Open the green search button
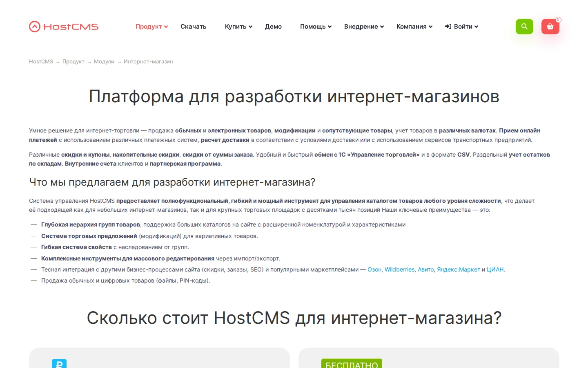Image resolution: width=588 pixels, height=368 pixels. coord(524,27)
